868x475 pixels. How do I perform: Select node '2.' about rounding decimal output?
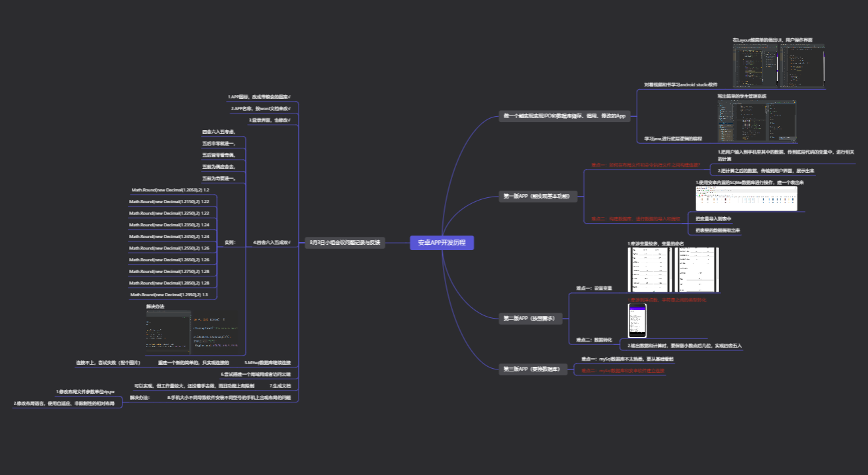tap(684, 345)
